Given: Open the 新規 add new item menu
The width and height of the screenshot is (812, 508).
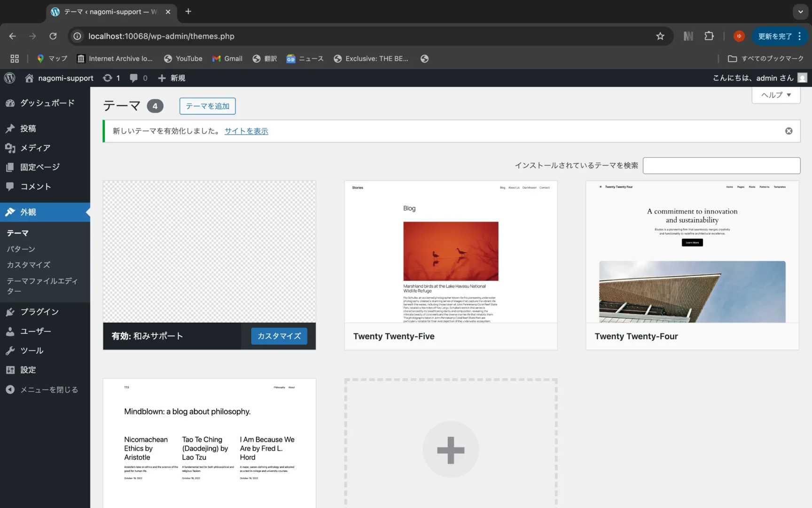Looking at the screenshot, I should tap(172, 78).
